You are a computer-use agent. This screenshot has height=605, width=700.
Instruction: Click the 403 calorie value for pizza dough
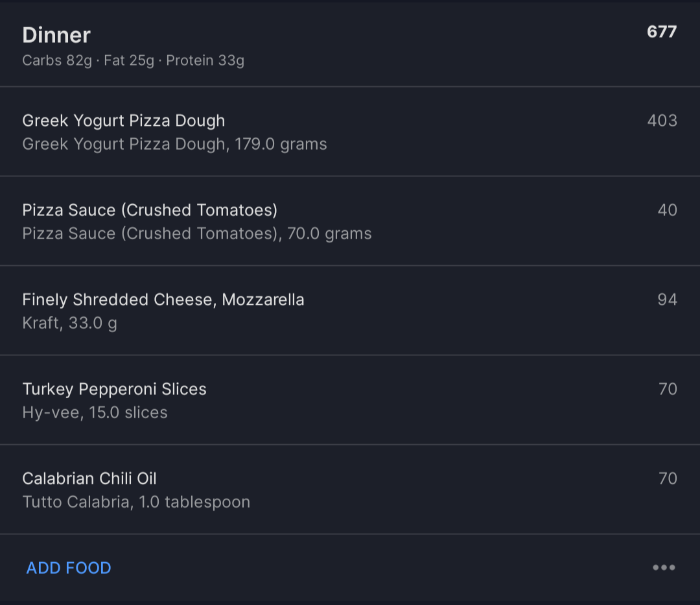coord(662,121)
